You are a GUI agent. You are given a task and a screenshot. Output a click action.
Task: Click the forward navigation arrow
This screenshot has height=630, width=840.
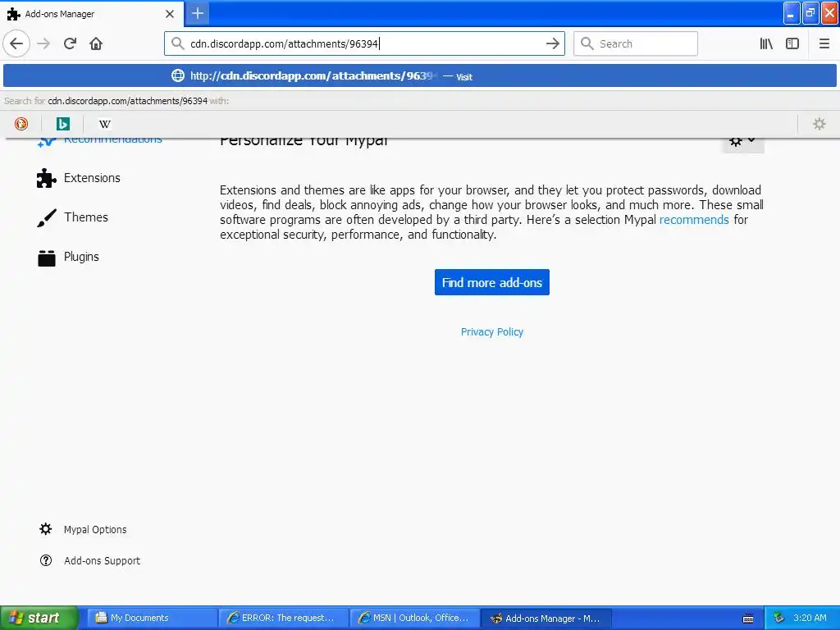click(x=44, y=43)
